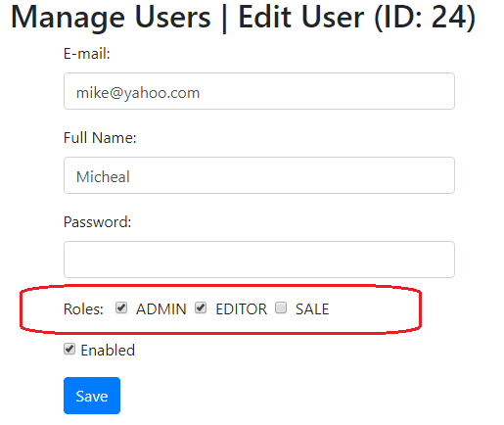Viewport: 504px width, 425px height.
Task: Click the blue Save button
Action: tap(92, 396)
